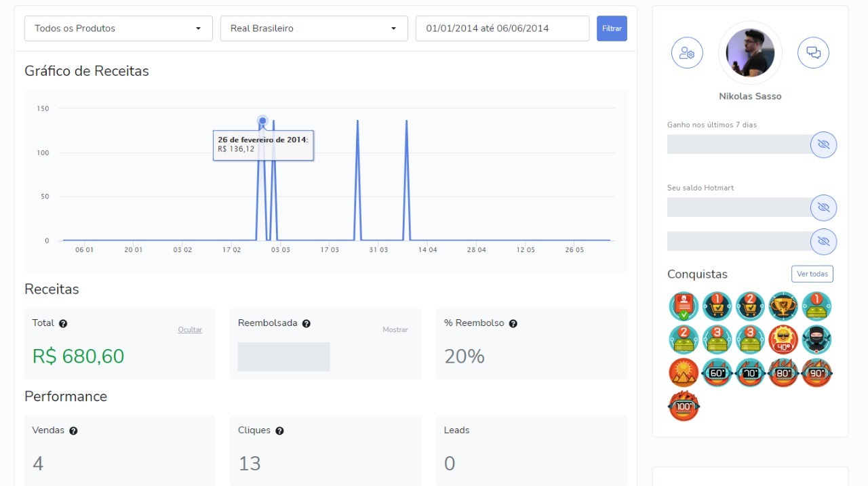Viewport: 868px width, 486px height.
Task: Click the 100° flame achievement badge
Action: pos(684,406)
